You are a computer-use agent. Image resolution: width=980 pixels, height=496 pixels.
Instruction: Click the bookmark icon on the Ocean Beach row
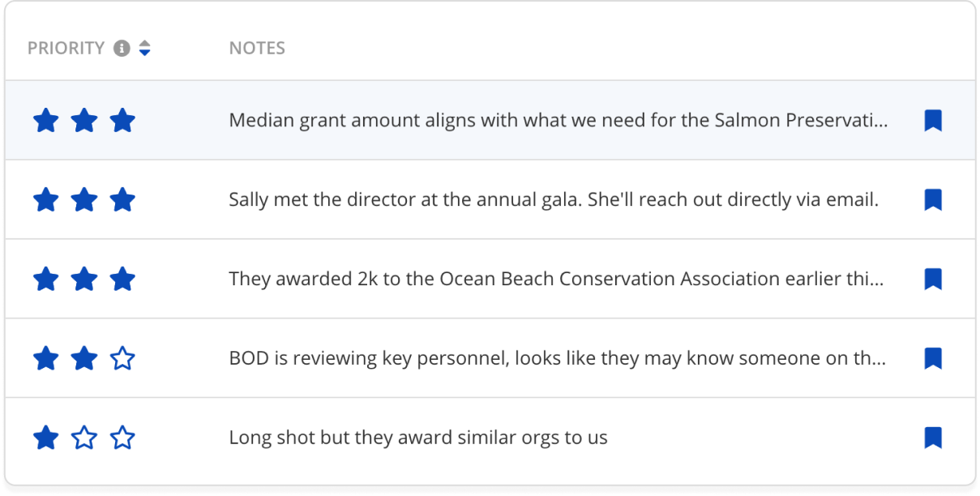click(x=933, y=280)
